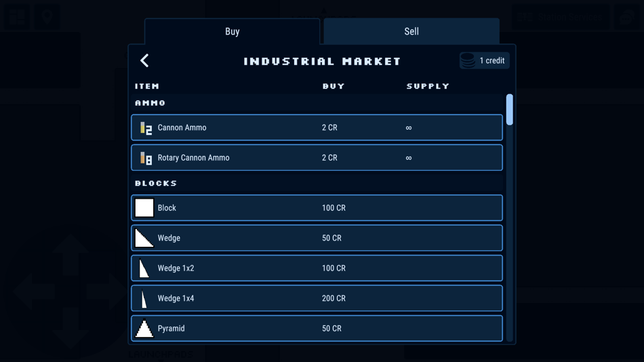The image size is (644, 362).
Task: Pick the Wedge 1x4 listing
Action: click(x=317, y=298)
